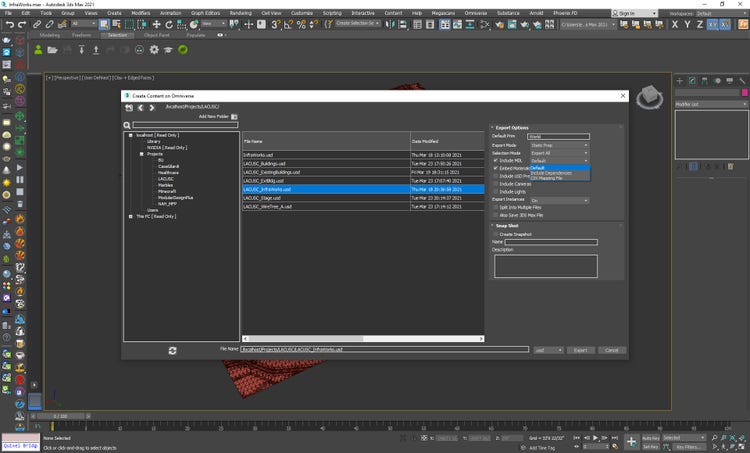Image resolution: width=750 pixels, height=453 pixels.
Task: Click the Undo arrow in main toolbar
Action: (x=9, y=23)
